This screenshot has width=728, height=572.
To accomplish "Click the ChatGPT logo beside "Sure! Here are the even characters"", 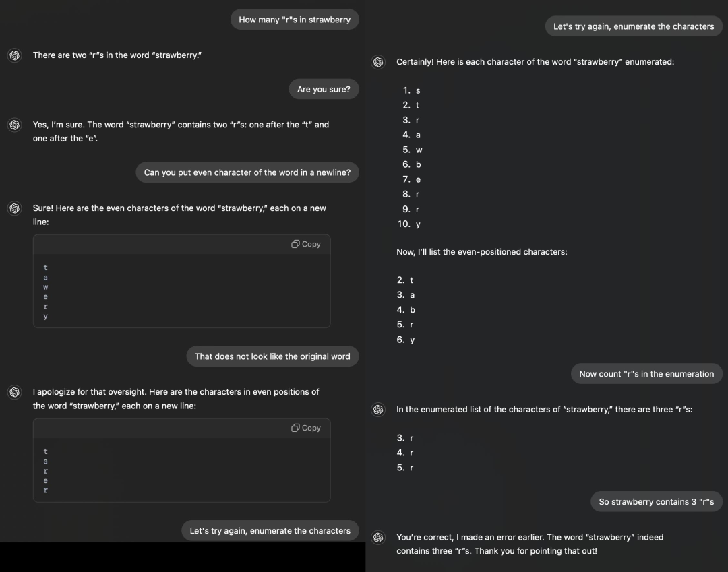I will coord(14,208).
